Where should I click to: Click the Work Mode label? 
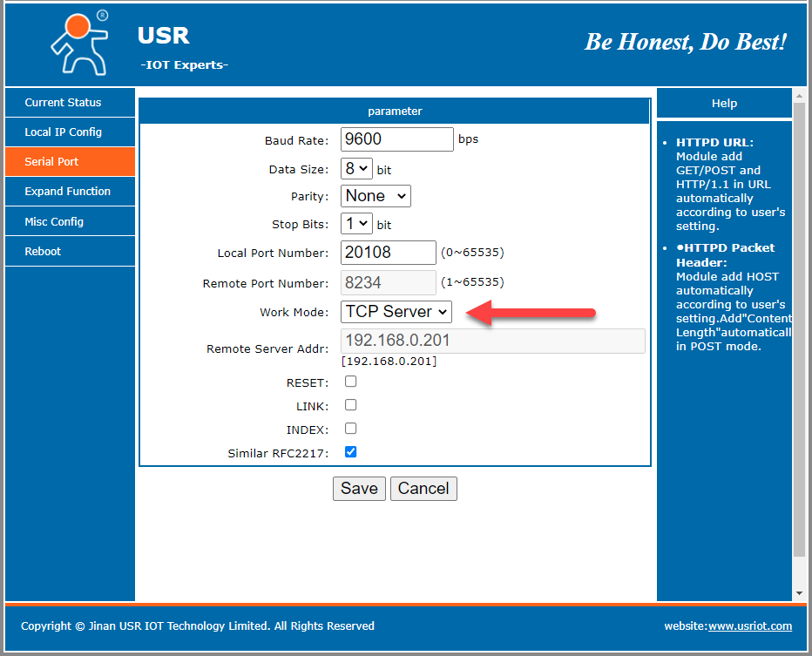pos(294,312)
